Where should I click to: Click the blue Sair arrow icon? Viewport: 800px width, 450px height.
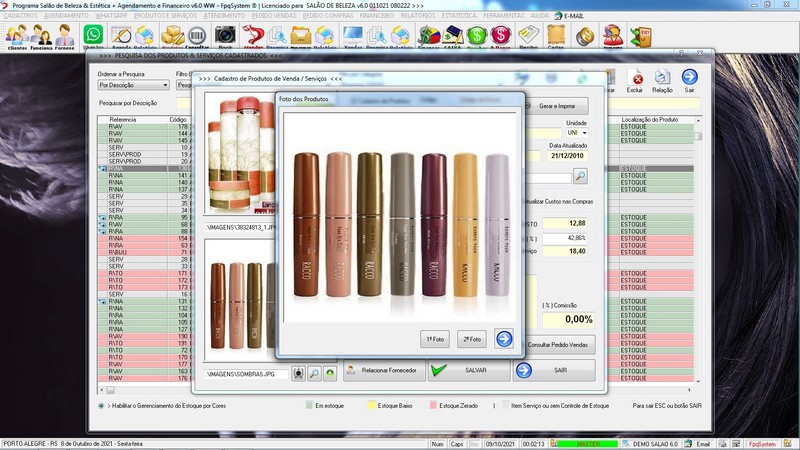pos(690,78)
